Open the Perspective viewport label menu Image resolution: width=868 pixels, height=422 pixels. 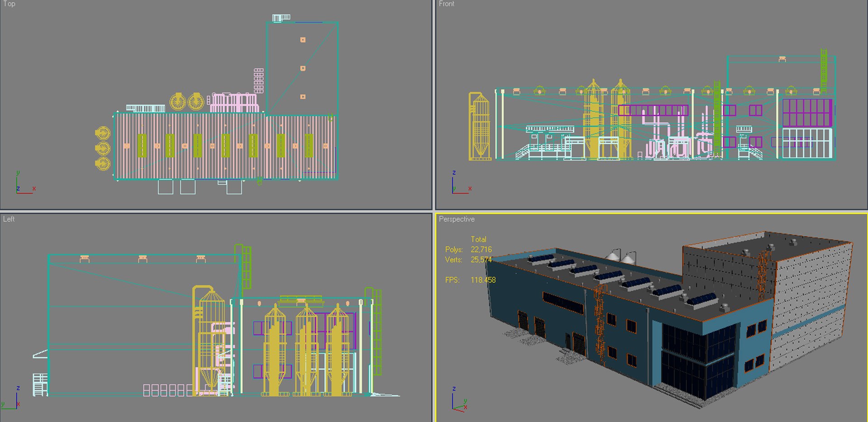coord(457,219)
